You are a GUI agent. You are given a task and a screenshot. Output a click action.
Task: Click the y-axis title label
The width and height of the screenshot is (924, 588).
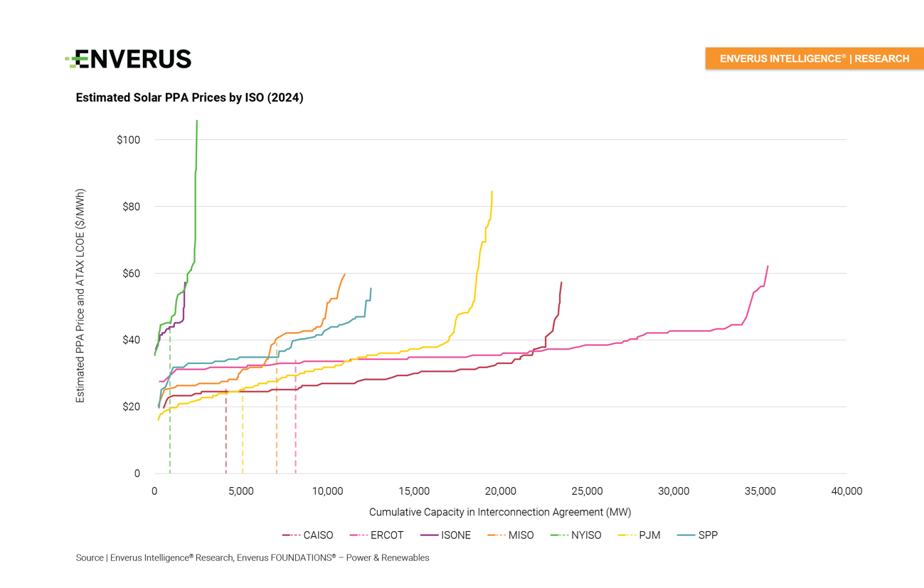[80, 296]
